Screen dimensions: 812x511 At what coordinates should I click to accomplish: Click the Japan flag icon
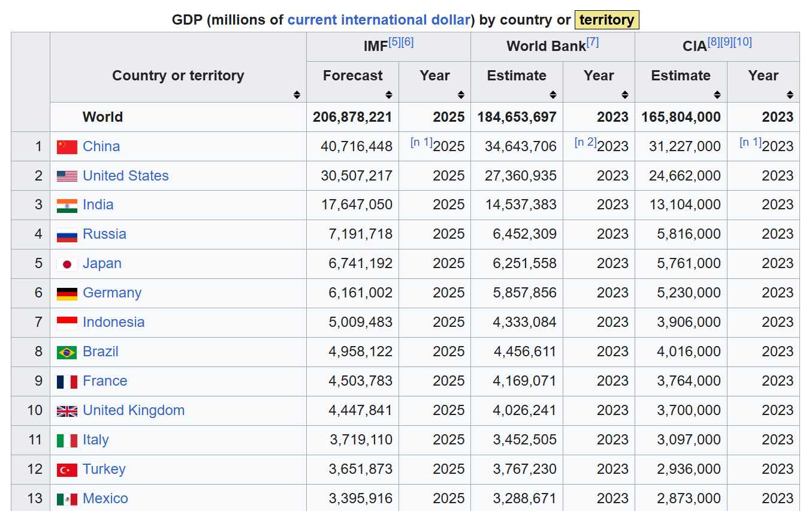(x=67, y=264)
